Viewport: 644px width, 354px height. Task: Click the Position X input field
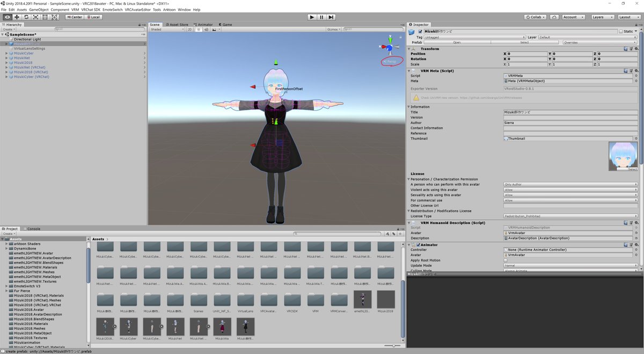point(526,54)
